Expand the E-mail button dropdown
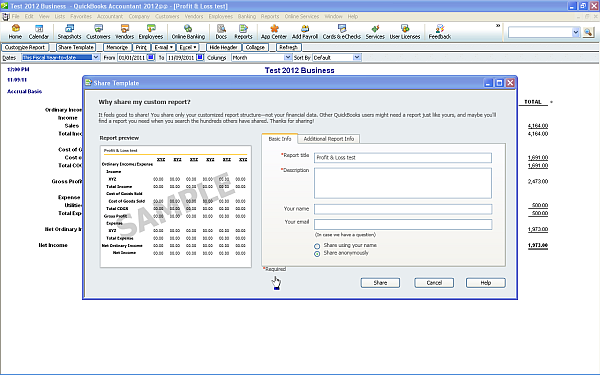Image resolution: width=600 pixels, height=375 pixels. [x=171, y=47]
